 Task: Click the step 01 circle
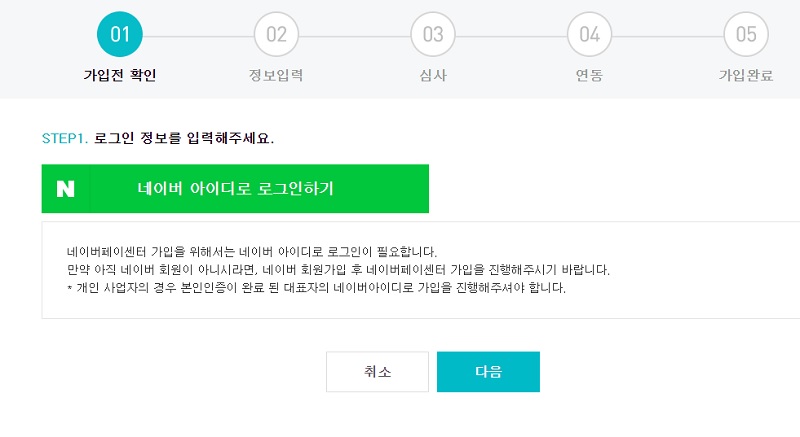pyautogui.click(x=120, y=34)
